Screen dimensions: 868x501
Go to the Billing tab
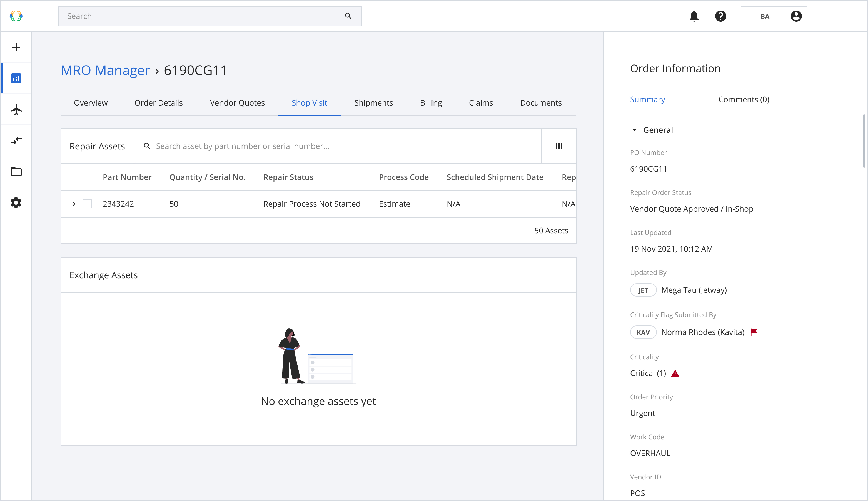431,102
